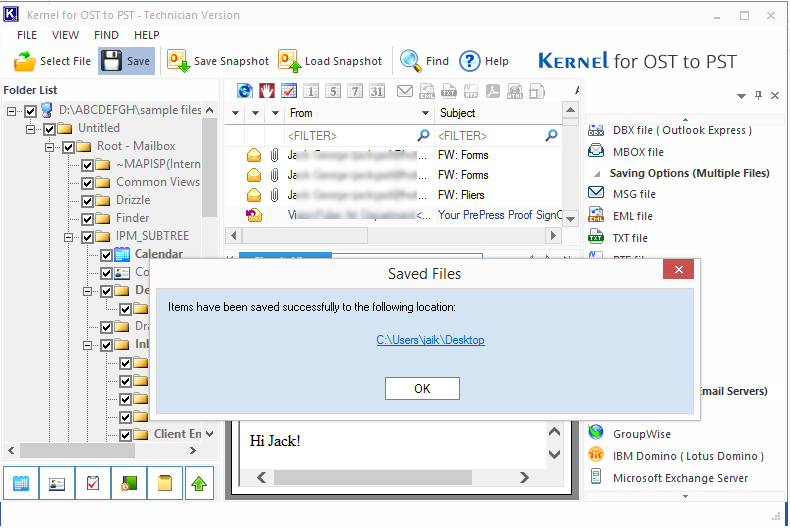
Task: Click the TXT export icon in the message toolbar
Action: pyautogui.click(x=448, y=91)
